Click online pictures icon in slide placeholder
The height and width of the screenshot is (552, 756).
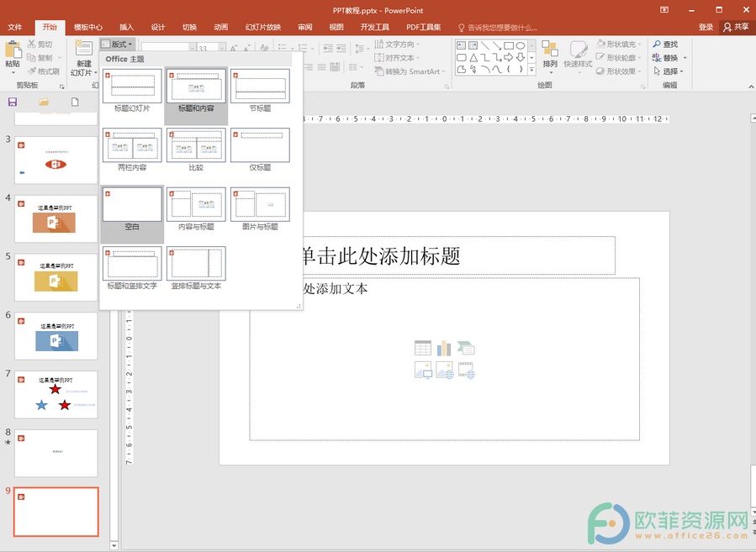[x=445, y=370]
